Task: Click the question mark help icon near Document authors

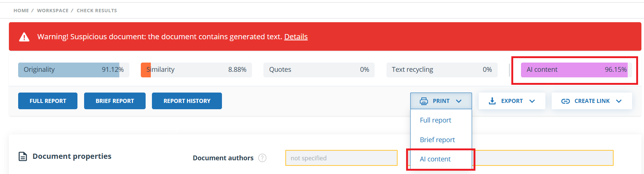Action: [x=262, y=158]
